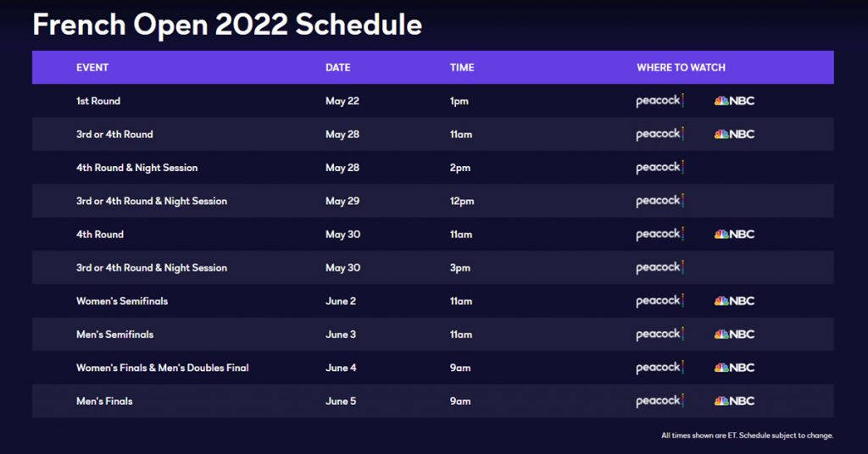Click NBC logo for June 4 finals
Screen dimensions: 868x454
(x=734, y=368)
